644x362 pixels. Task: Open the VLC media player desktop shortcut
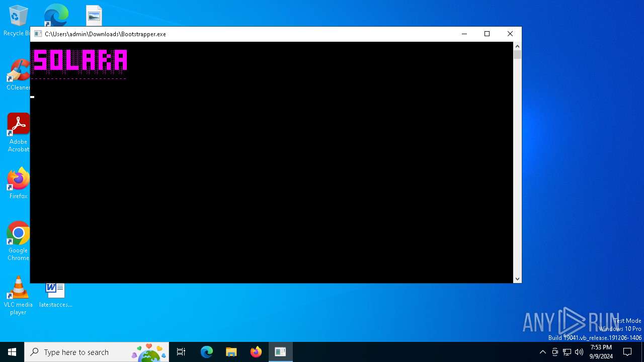tap(19, 295)
